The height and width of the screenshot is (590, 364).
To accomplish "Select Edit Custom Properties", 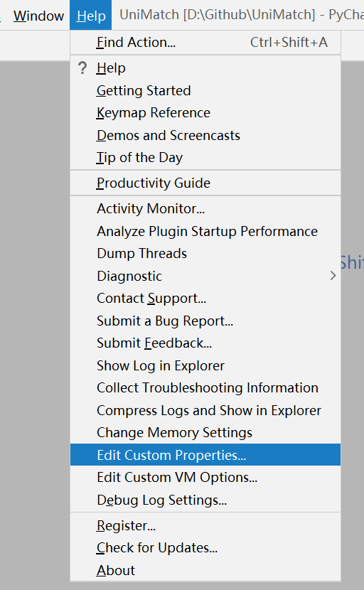I will tap(205, 455).
